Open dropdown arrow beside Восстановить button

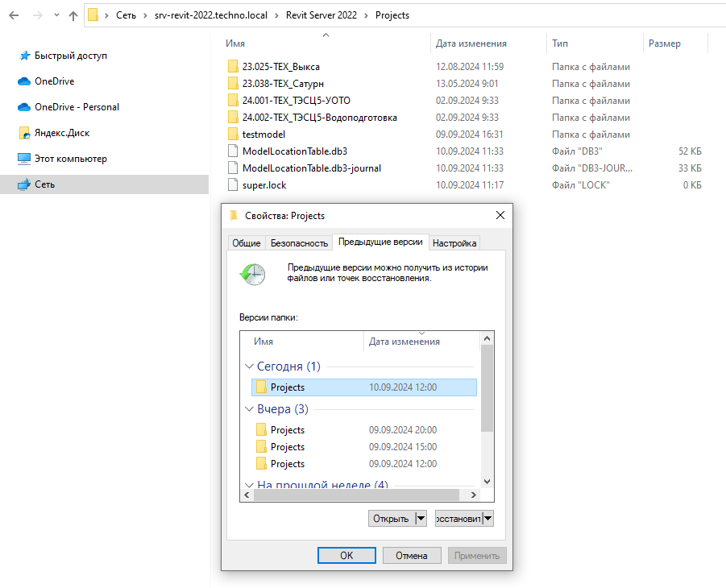(488, 519)
